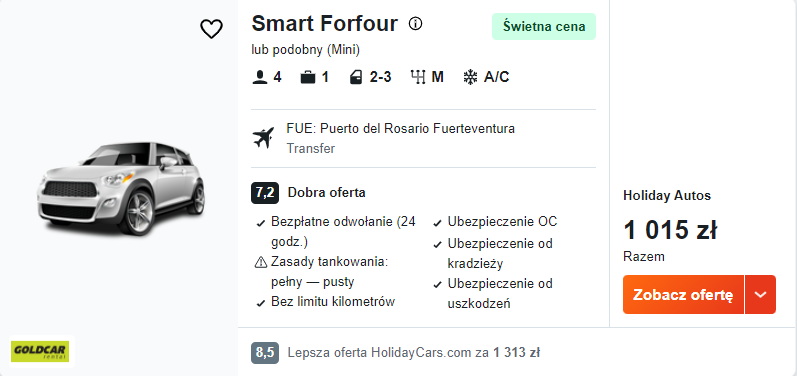Click the Świetna cena badge
The width and height of the screenshot is (797, 376).
click(544, 26)
